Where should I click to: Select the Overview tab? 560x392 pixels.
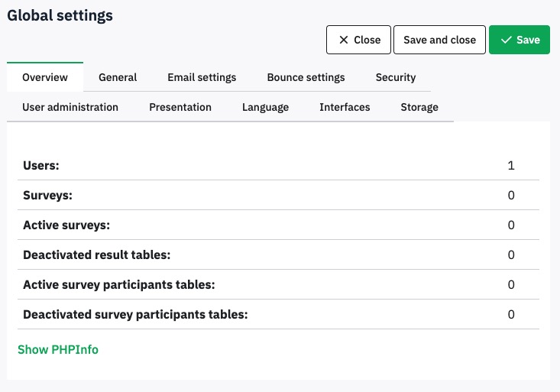click(x=45, y=77)
